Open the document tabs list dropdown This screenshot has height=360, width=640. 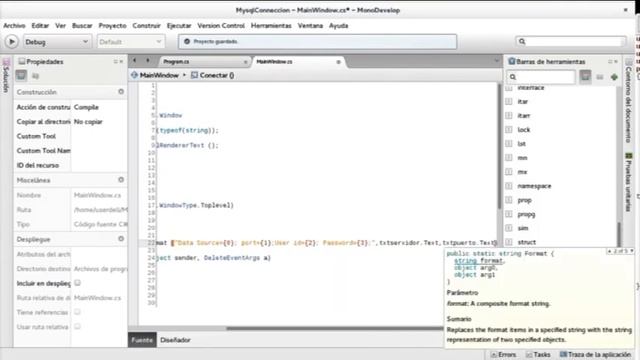pyautogui.click(x=496, y=61)
